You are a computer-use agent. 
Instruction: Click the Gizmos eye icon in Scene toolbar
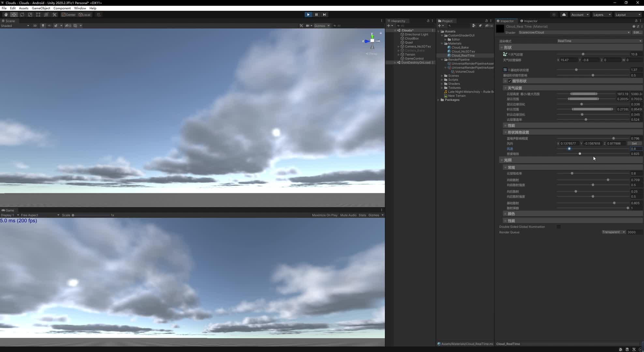[67, 26]
